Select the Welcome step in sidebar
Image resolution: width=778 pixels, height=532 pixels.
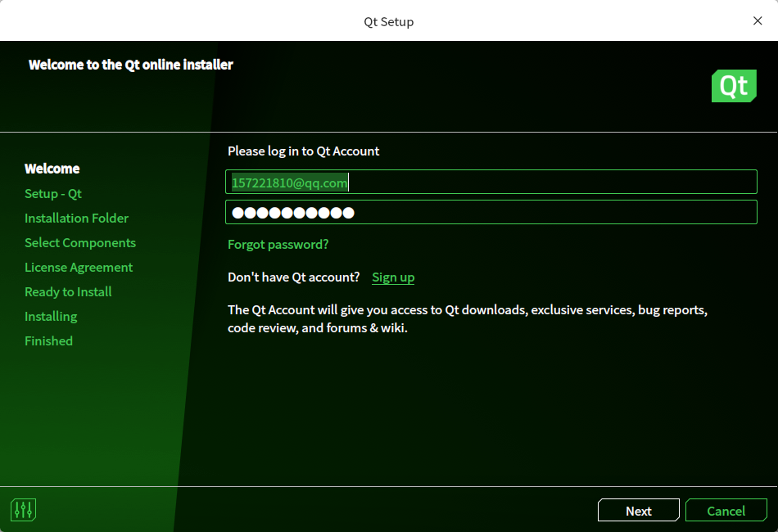pos(52,169)
